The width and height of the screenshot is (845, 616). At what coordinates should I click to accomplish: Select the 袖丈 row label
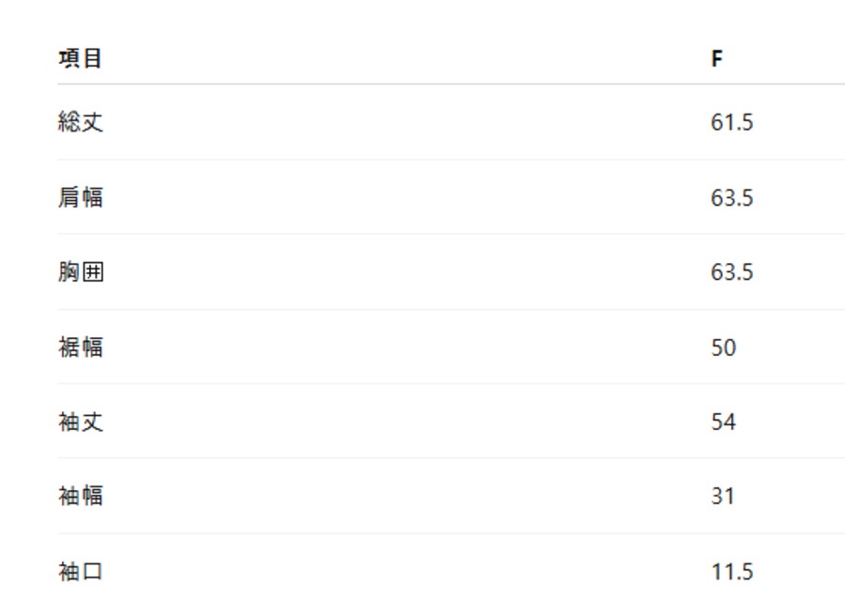point(81,422)
